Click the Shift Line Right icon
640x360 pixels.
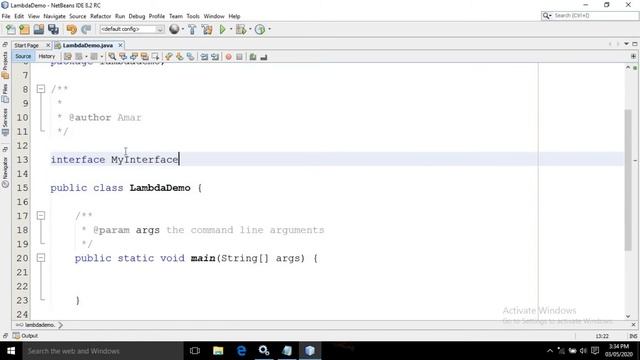(215, 57)
